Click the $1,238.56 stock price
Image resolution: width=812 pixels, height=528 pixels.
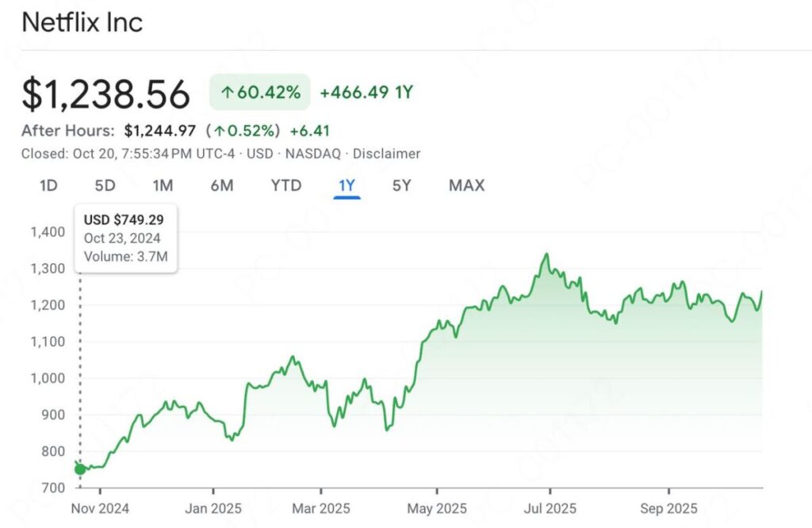point(106,94)
